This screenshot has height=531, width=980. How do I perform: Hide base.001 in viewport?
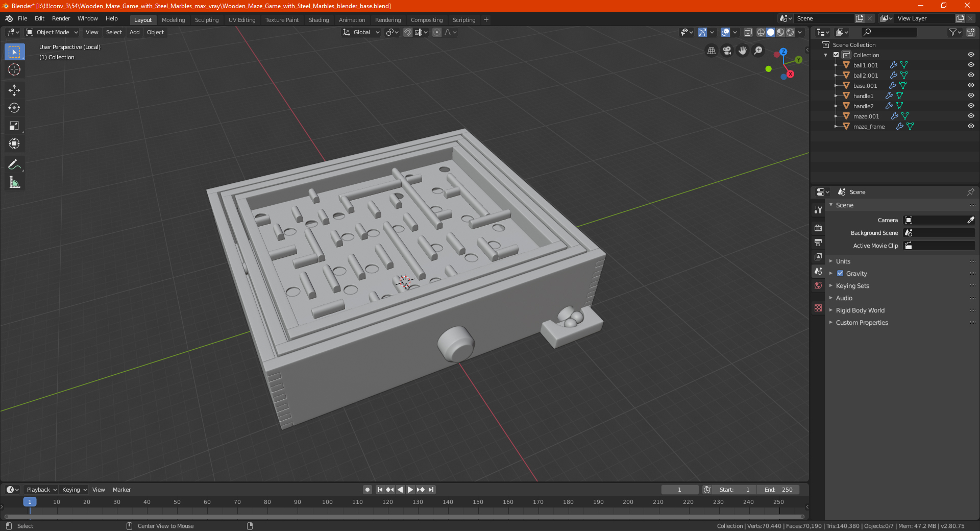pos(971,85)
